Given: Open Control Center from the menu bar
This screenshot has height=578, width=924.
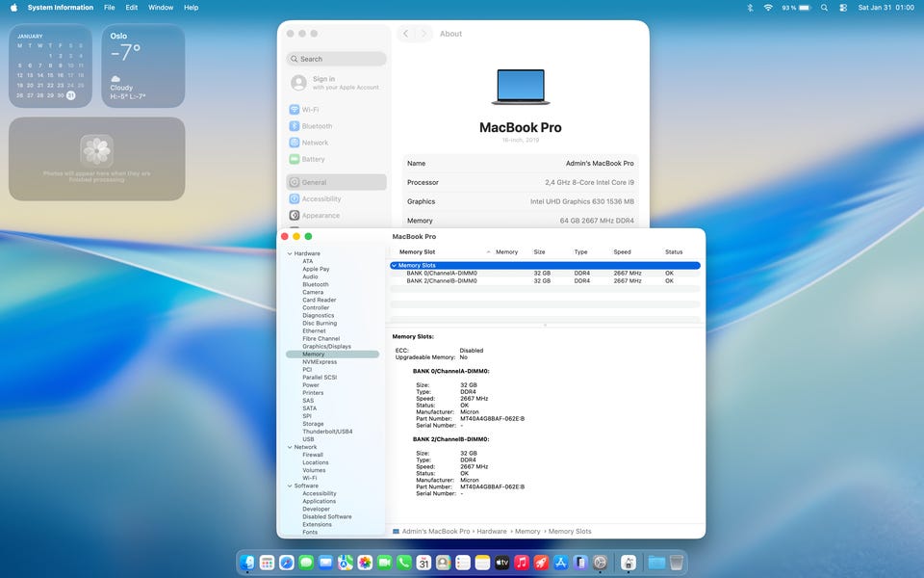Looking at the screenshot, I should tap(843, 8).
